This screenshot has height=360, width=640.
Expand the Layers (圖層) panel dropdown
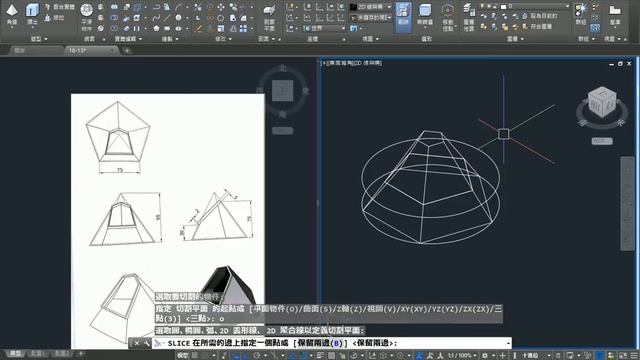click(x=515, y=39)
